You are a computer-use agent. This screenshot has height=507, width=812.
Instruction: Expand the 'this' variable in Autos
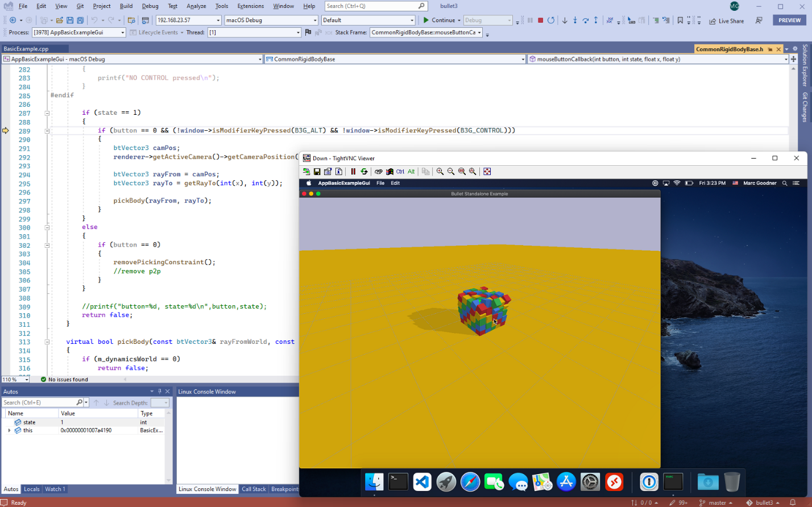(9, 431)
